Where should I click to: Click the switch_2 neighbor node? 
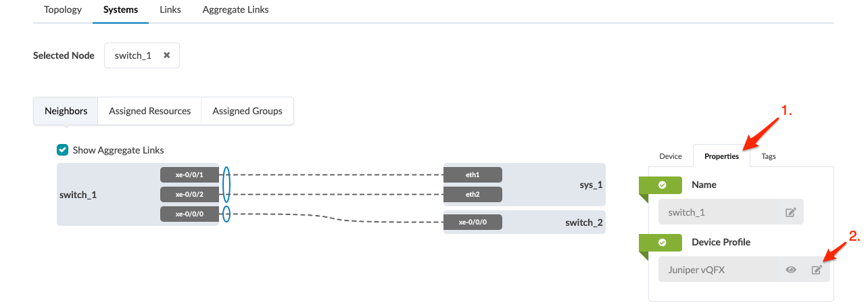[584, 222]
